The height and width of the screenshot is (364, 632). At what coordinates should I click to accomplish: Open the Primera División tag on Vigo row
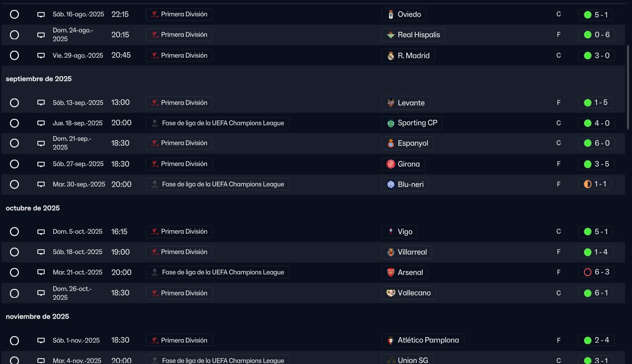[179, 232]
